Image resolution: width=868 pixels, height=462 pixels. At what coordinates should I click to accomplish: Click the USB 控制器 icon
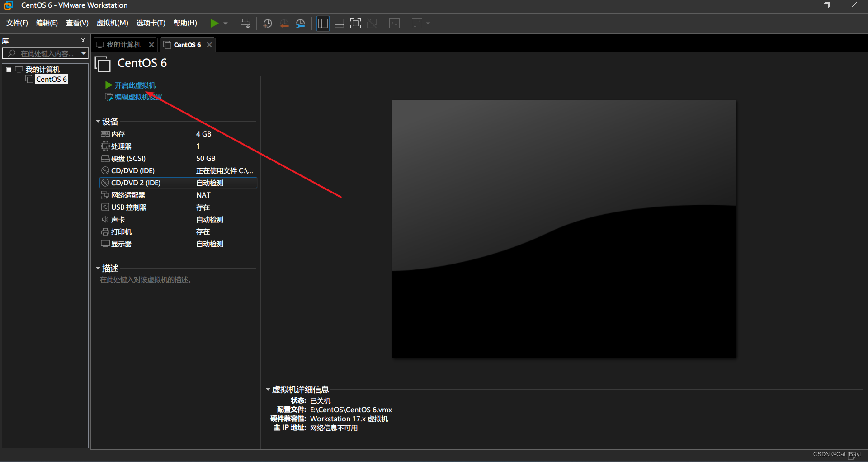105,207
